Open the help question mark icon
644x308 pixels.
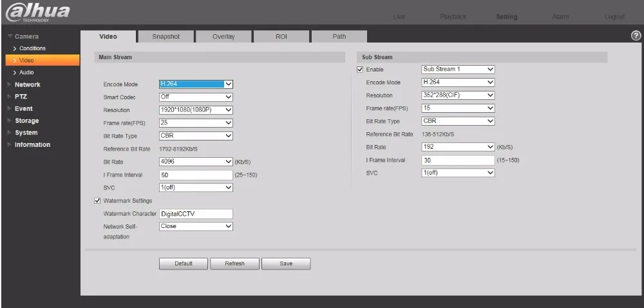point(636,35)
